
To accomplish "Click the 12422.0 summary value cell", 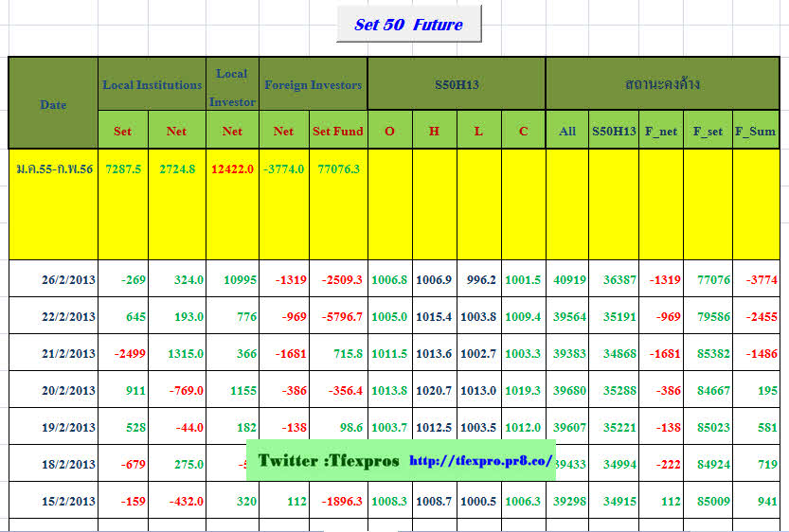I will (232, 168).
